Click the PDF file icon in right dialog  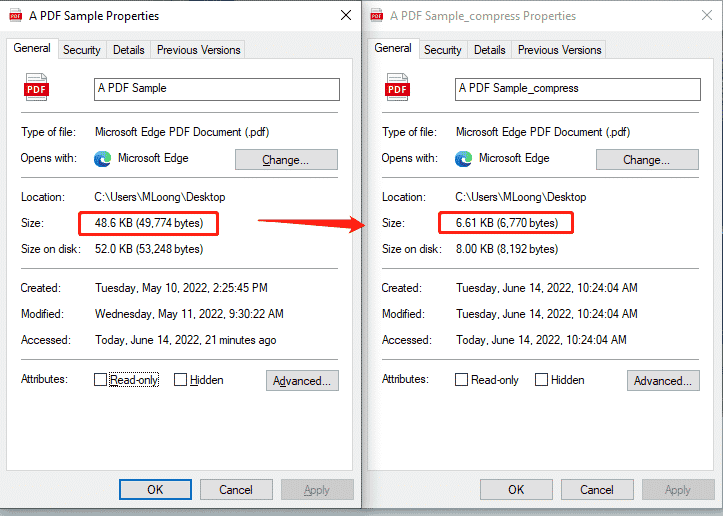[398, 87]
